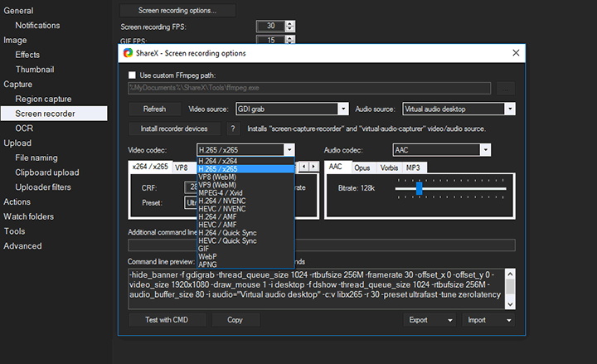The image size is (597, 364).
Task: Increase Screen recording FPS with up arrow
Action: [289, 24]
